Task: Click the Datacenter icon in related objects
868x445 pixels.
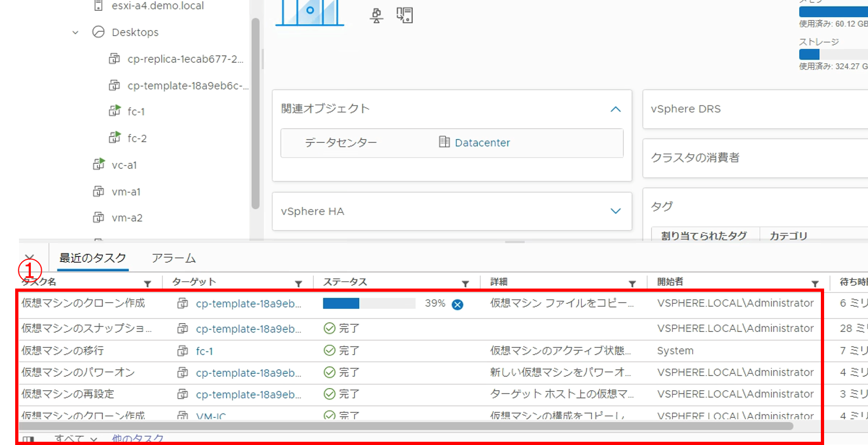Action: click(444, 142)
